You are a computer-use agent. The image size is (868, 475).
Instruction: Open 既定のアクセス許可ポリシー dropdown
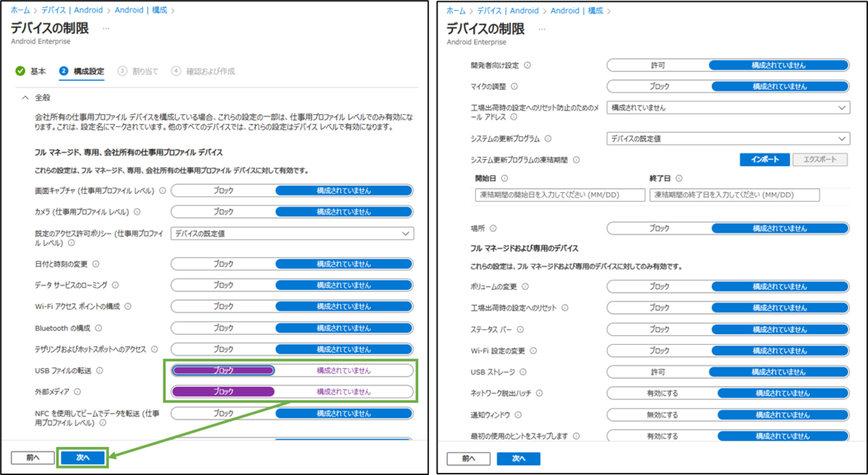click(292, 234)
